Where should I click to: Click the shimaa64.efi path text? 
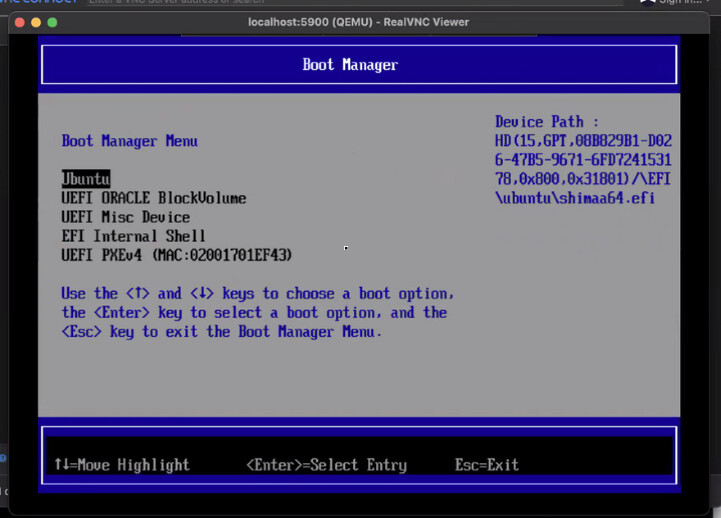coord(607,198)
